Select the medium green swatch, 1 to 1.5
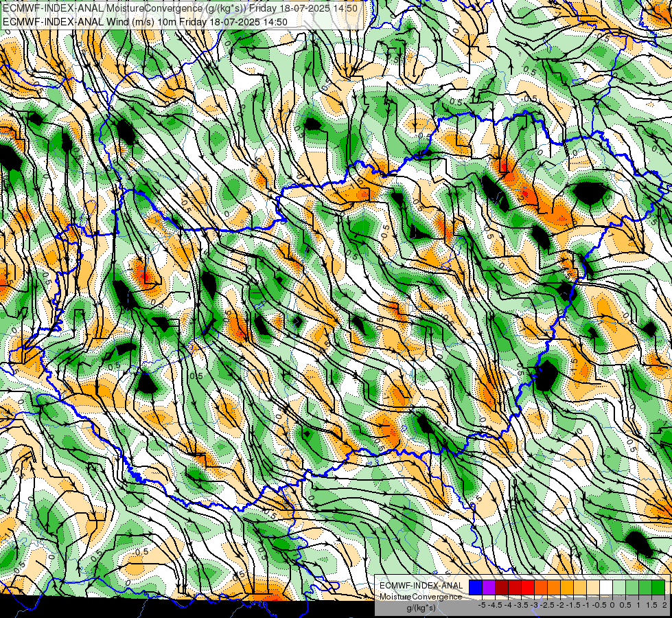This screenshot has height=618, width=672. click(645, 587)
